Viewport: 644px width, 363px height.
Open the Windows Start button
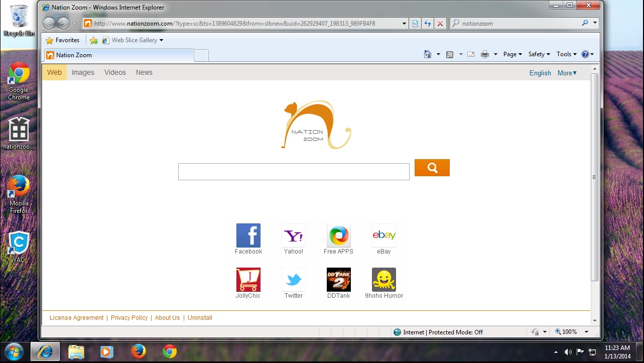coord(14,351)
